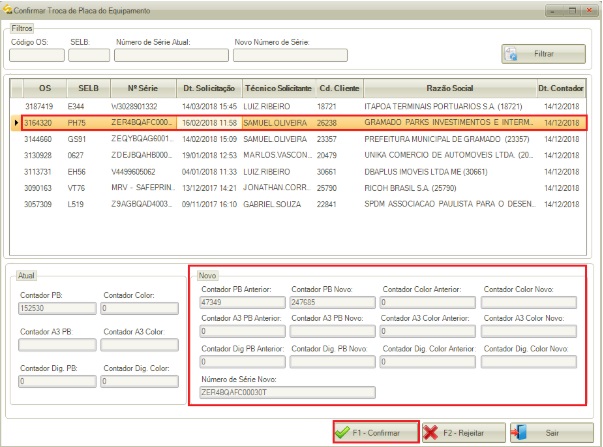Viewport: 603px width, 447px height.
Task: Click SPDM ASSOCIACAO PAULISTA cell
Action: pyautogui.click(x=449, y=204)
